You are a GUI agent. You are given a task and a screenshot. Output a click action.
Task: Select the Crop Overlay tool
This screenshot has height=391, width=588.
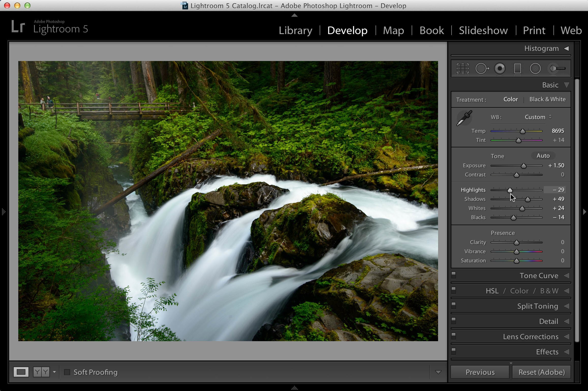[462, 68]
